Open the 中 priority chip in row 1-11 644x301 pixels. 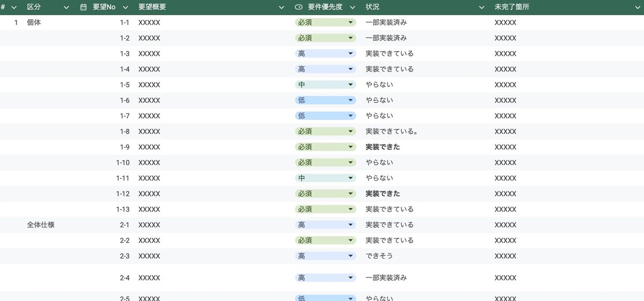tap(325, 178)
